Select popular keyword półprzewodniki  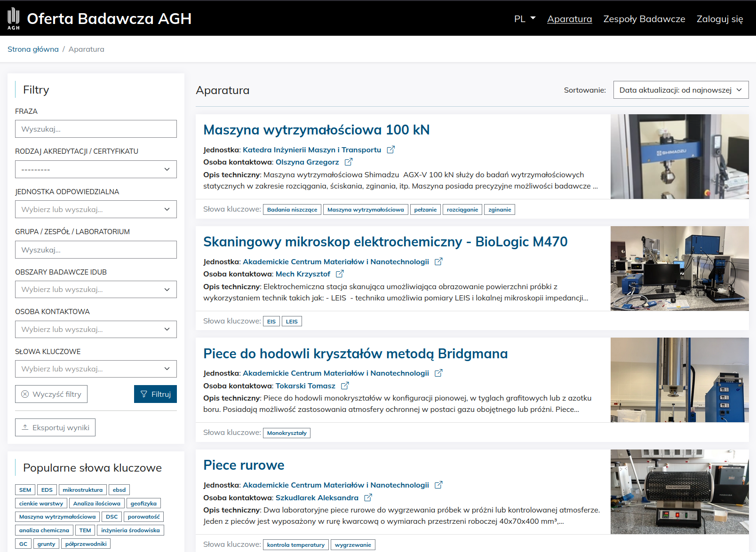pyautogui.click(x=86, y=544)
